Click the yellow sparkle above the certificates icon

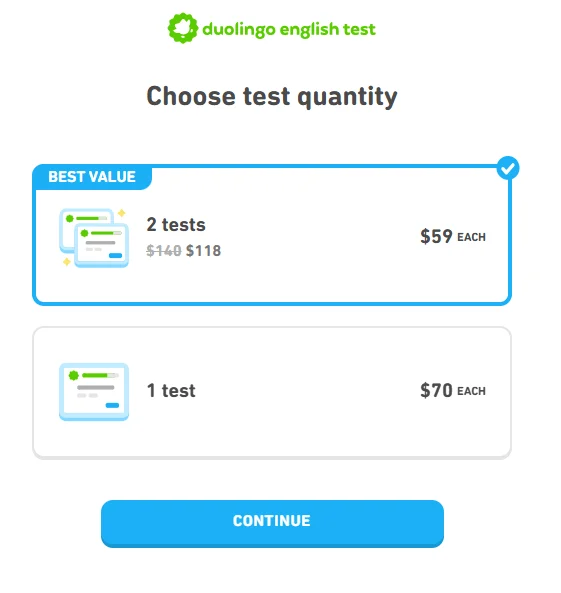(121, 213)
